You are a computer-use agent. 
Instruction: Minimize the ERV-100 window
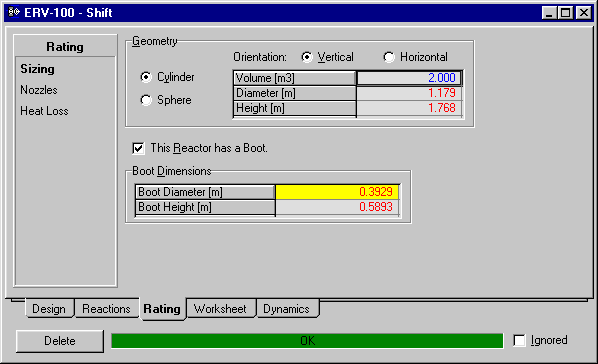pyautogui.click(x=549, y=13)
